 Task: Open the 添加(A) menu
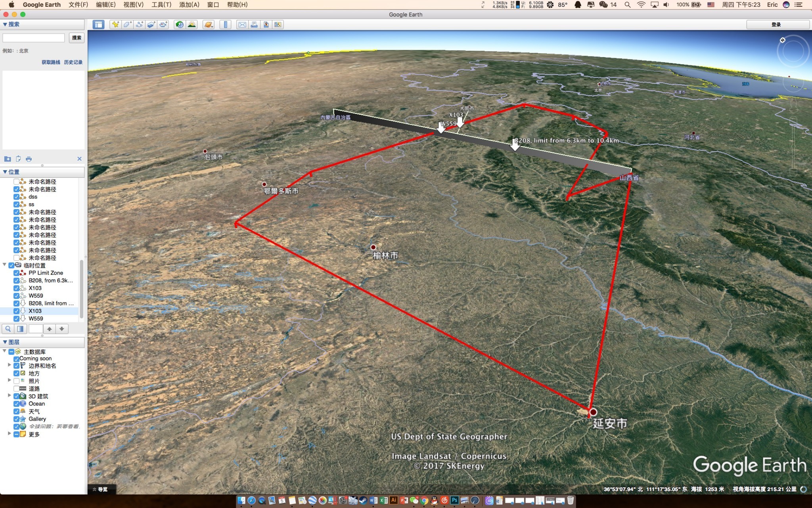click(189, 5)
